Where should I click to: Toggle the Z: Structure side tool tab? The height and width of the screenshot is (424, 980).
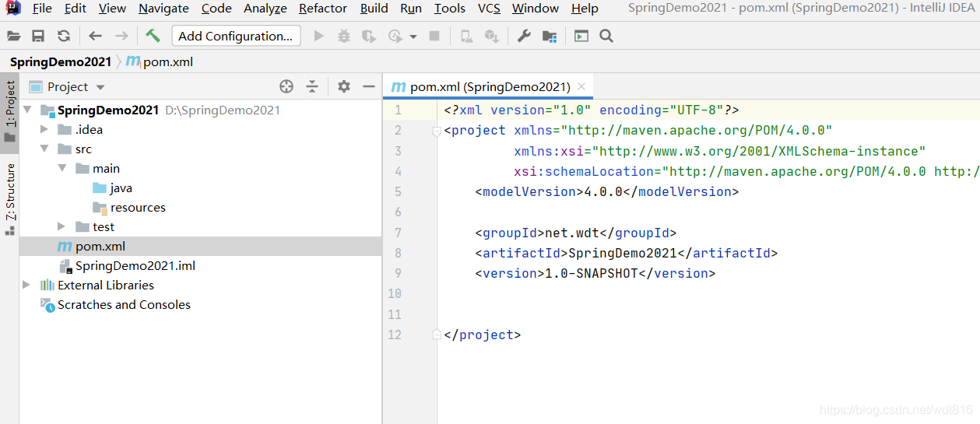9,198
